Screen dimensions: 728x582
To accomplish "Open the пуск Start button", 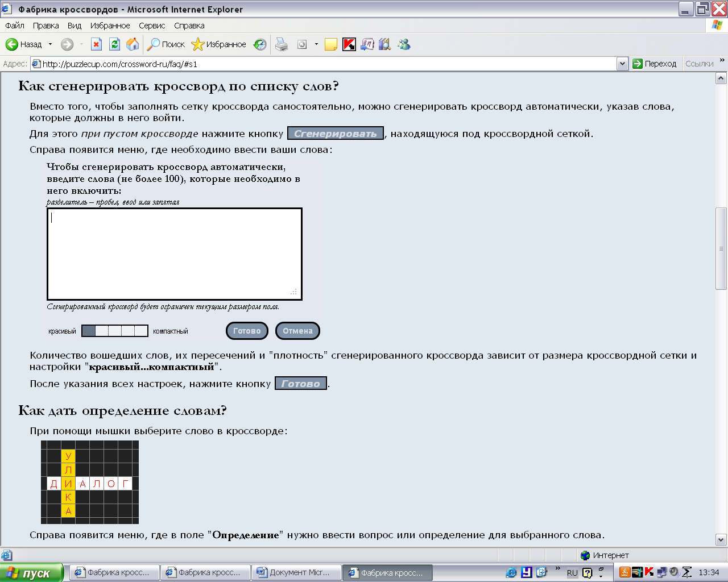I will click(x=31, y=573).
